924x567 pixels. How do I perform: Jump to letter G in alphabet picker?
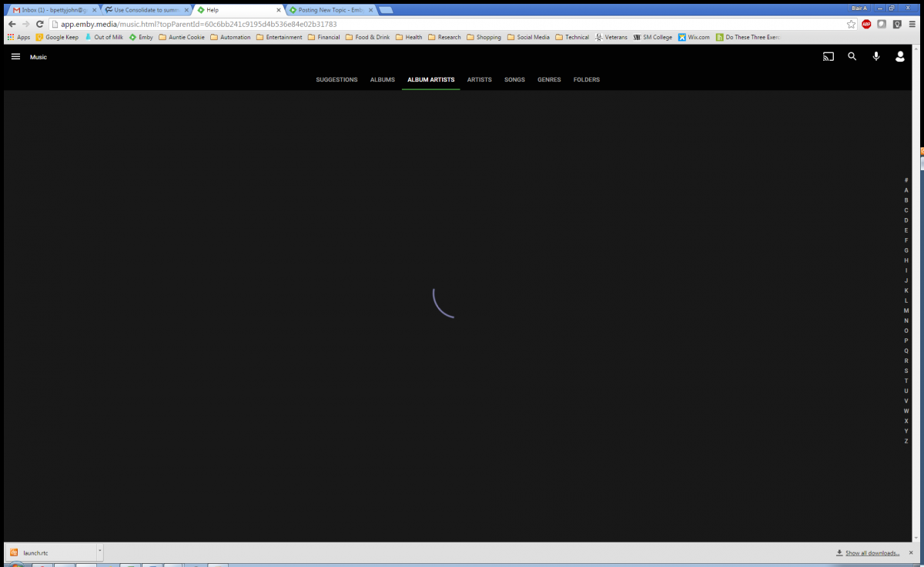(x=906, y=250)
